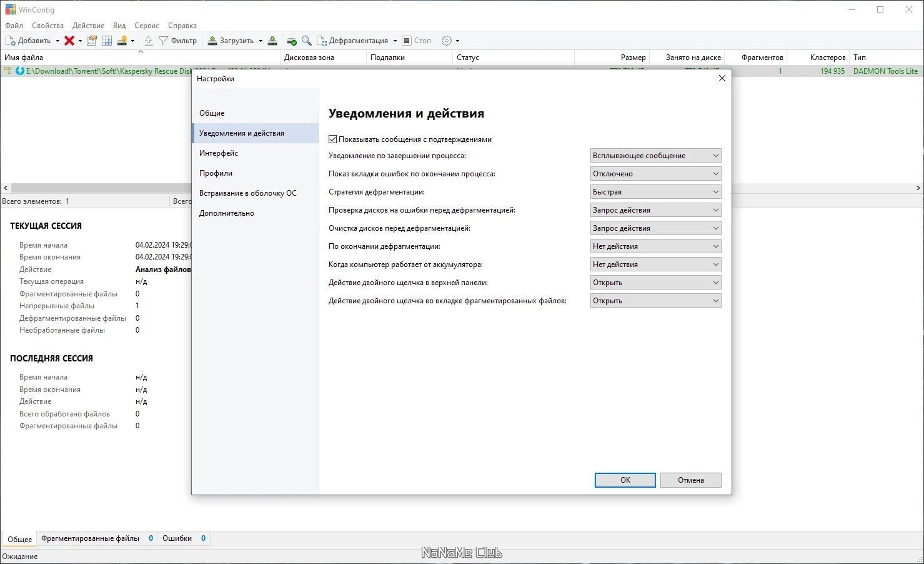Sort by Тип column header
This screenshot has height=564, width=924.
click(887, 58)
